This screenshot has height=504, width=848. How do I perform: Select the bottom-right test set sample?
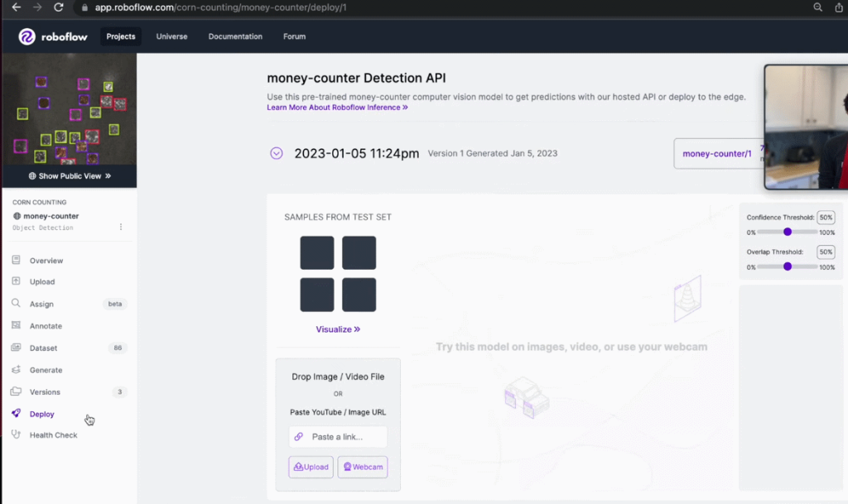pyautogui.click(x=359, y=295)
